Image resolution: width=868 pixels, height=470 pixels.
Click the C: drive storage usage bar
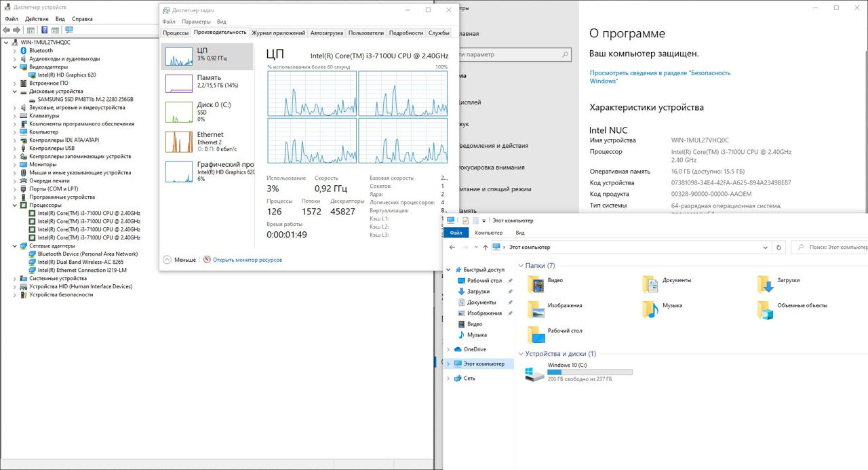point(589,372)
